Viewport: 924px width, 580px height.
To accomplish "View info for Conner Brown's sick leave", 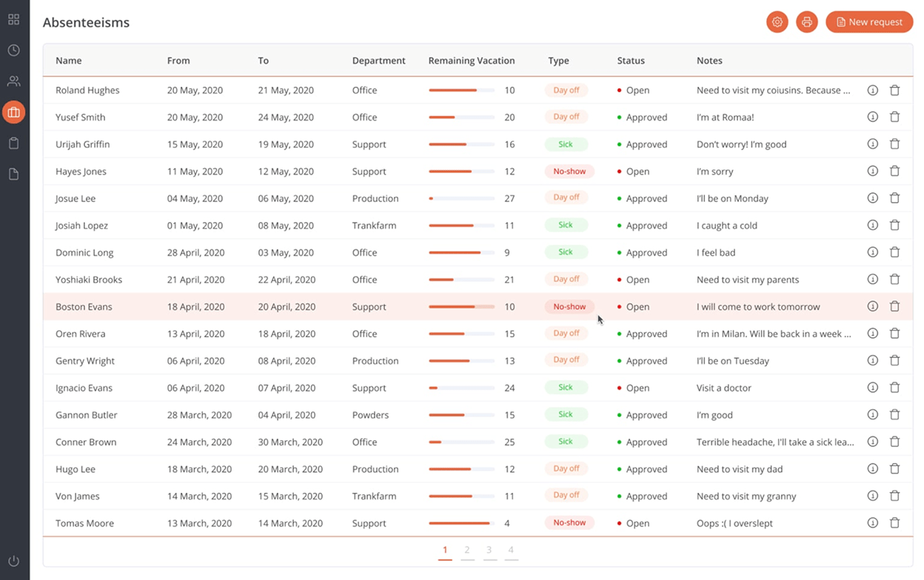I will [872, 442].
